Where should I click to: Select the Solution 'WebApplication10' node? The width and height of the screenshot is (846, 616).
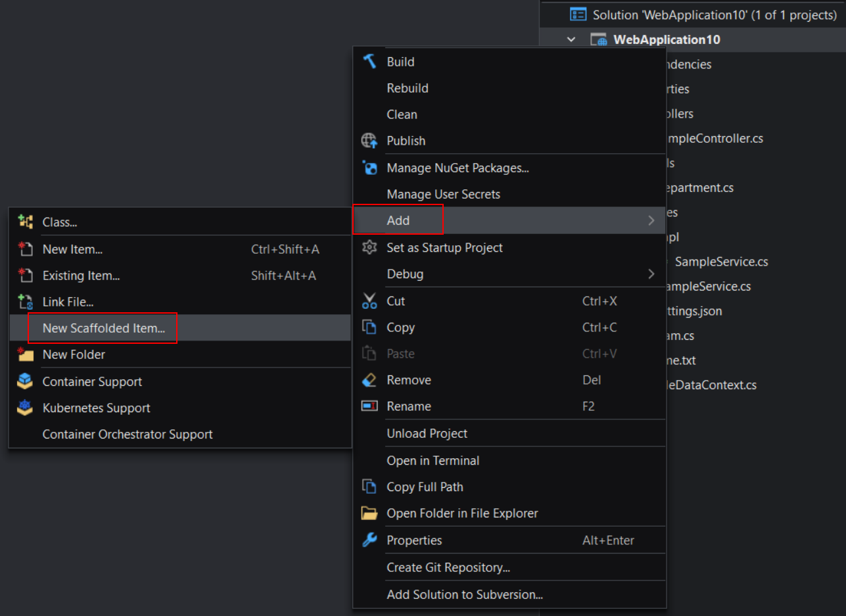tap(714, 14)
